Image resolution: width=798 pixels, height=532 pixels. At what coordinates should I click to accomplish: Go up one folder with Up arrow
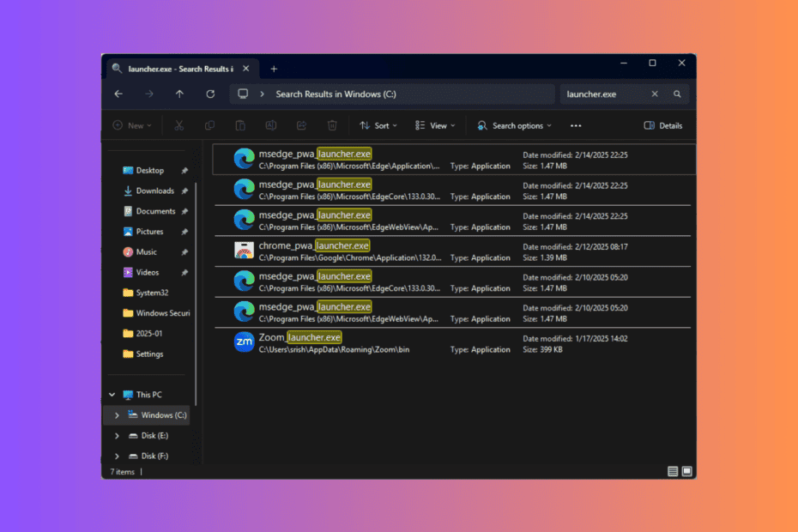tap(179, 94)
